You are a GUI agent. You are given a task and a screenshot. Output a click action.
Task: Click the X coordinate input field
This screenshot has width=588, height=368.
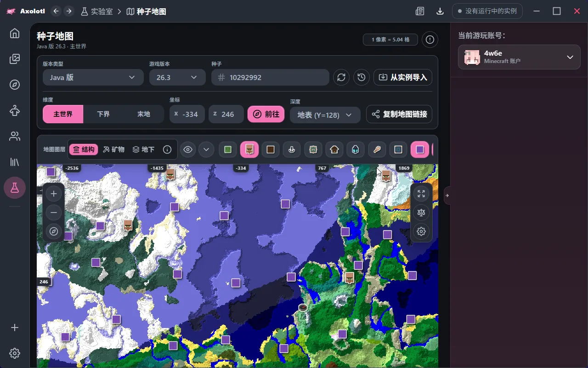(x=187, y=114)
